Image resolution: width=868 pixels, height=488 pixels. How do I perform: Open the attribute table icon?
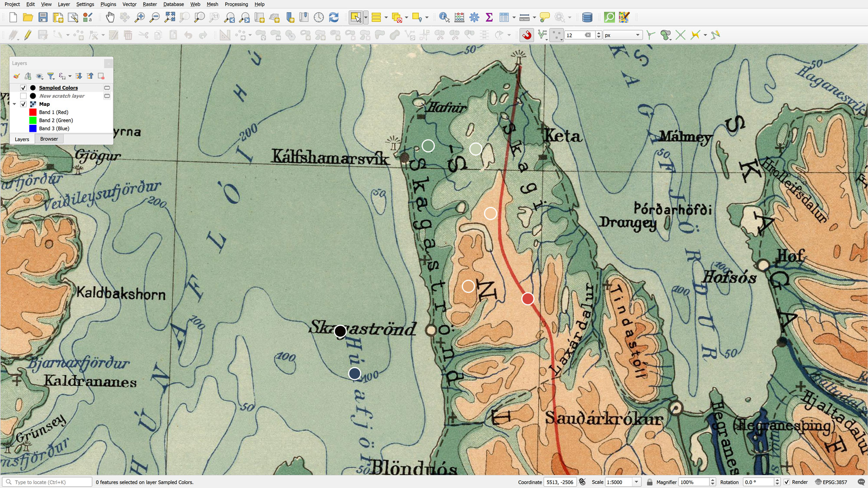point(504,17)
